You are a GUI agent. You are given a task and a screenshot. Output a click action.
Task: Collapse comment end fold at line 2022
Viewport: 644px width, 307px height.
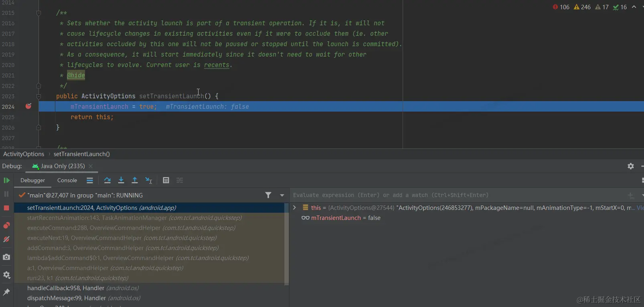point(38,86)
